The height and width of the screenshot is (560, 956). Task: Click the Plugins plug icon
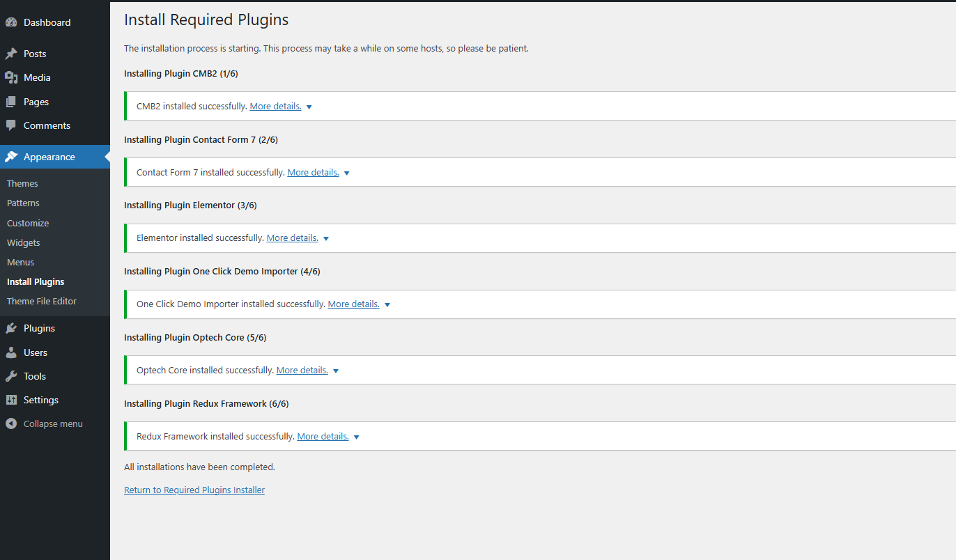(x=11, y=328)
